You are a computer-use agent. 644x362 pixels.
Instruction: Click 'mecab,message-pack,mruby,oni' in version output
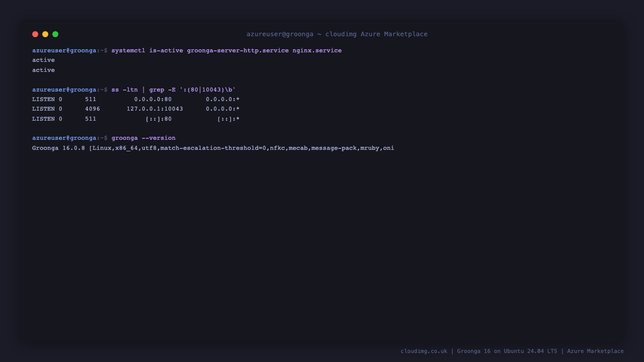pos(342,148)
